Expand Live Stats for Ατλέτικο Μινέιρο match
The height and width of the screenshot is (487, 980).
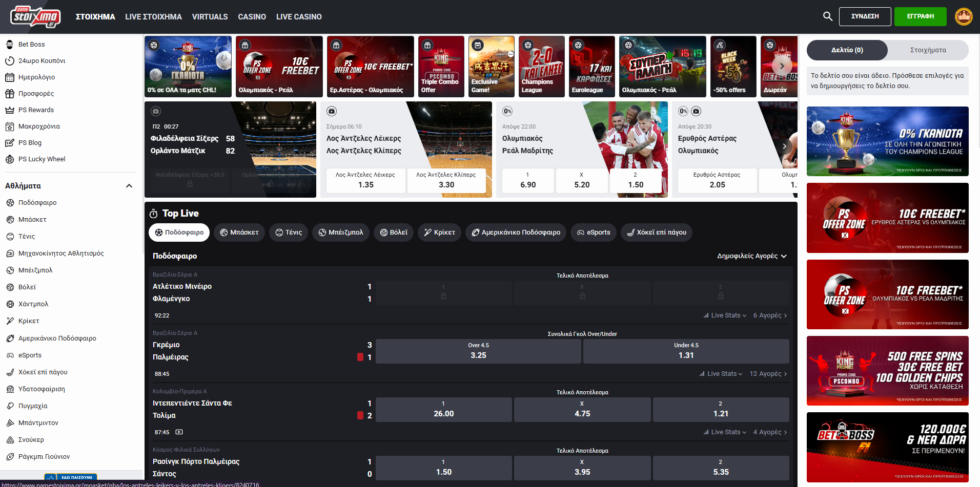[x=725, y=315]
